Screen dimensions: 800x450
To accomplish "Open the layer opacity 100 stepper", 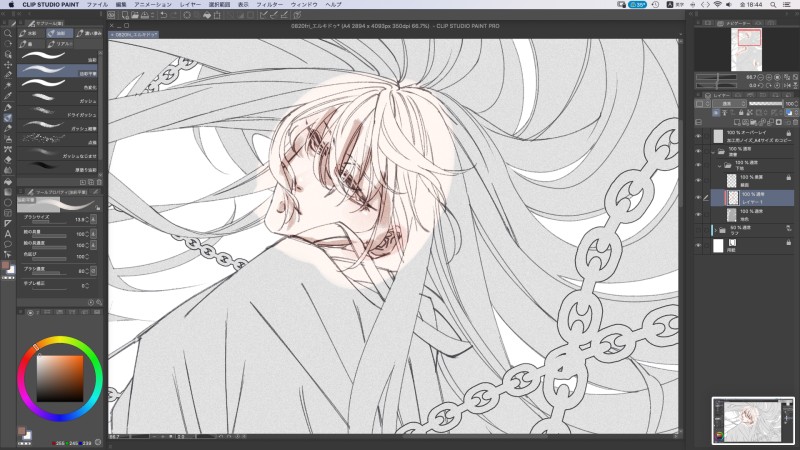I will (796, 104).
